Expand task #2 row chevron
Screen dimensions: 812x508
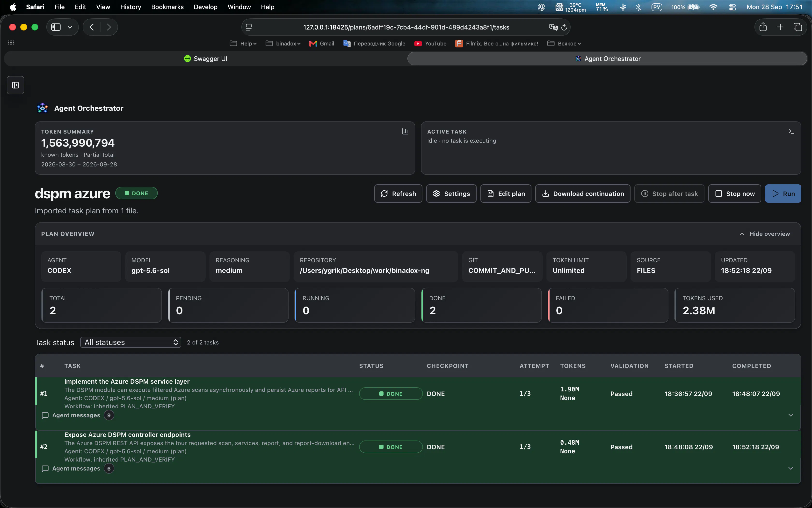pyautogui.click(x=790, y=468)
